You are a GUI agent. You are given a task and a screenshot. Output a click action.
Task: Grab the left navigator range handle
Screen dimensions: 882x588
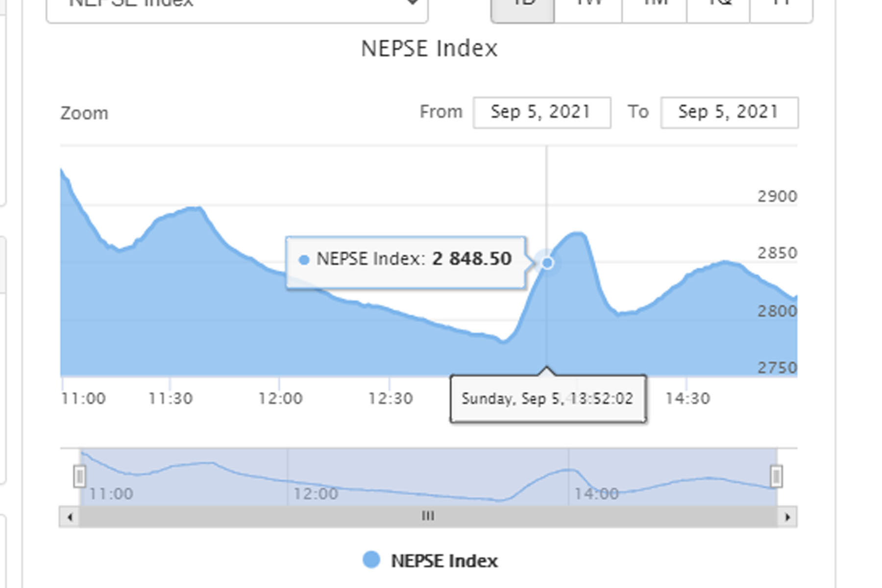[80, 476]
